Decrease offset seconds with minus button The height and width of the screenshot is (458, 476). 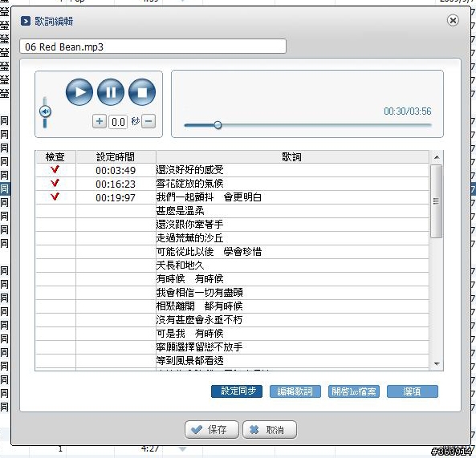pyautogui.click(x=148, y=121)
